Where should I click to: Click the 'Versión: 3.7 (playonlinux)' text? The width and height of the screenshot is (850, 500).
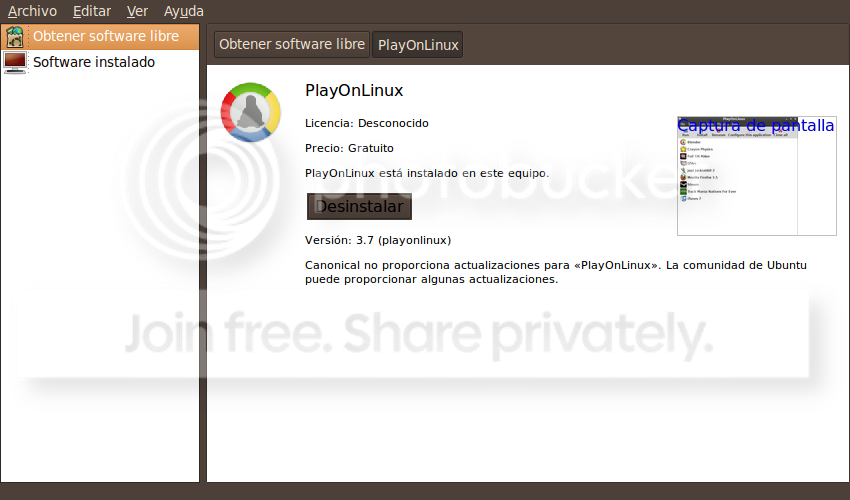pyautogui.click(x=378, y=240)
